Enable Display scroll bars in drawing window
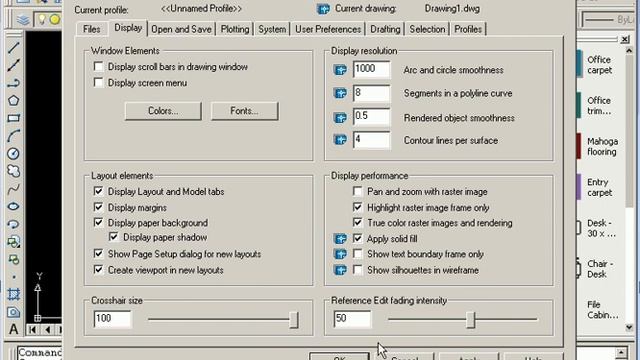Viewport: 640px width, 360px height. [x=98, y=67]
